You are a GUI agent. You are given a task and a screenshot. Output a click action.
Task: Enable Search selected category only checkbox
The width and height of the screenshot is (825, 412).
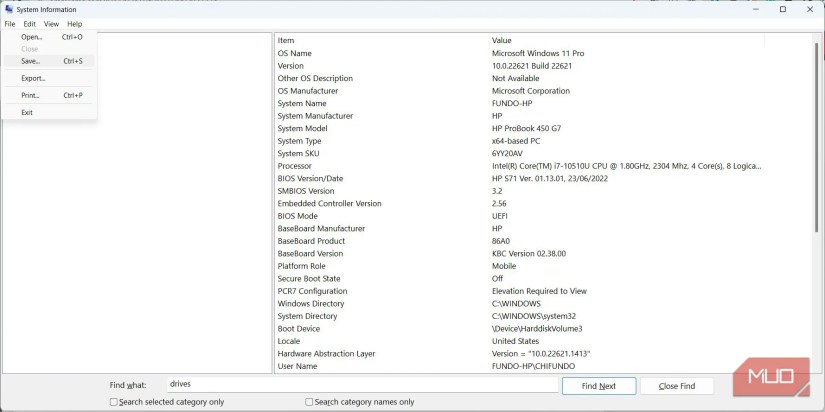114,402
